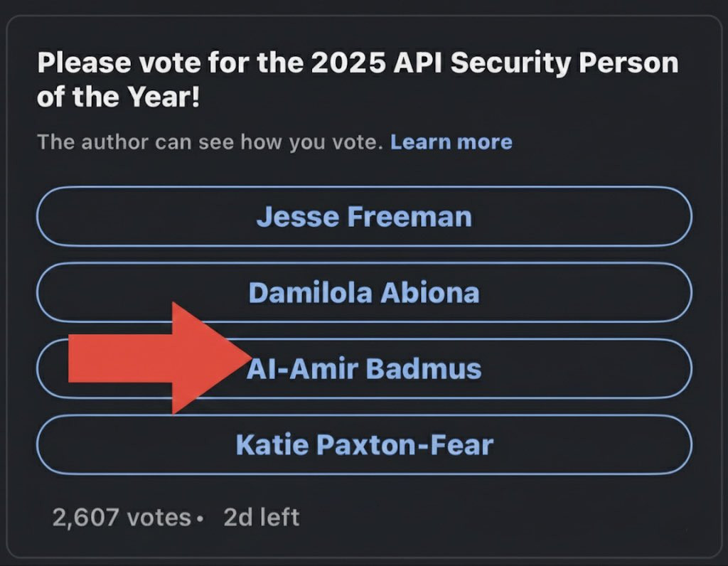The width and height of the screenshot is (728, 566).
Task: Vote for Al-Amir Badmus
Action: pos(364,368)
